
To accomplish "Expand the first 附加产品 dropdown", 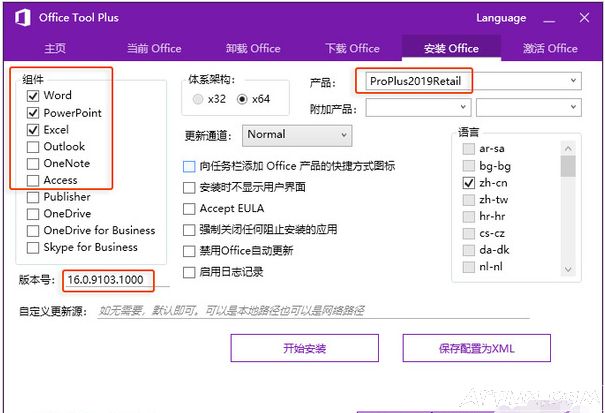I will coord(418,107).
